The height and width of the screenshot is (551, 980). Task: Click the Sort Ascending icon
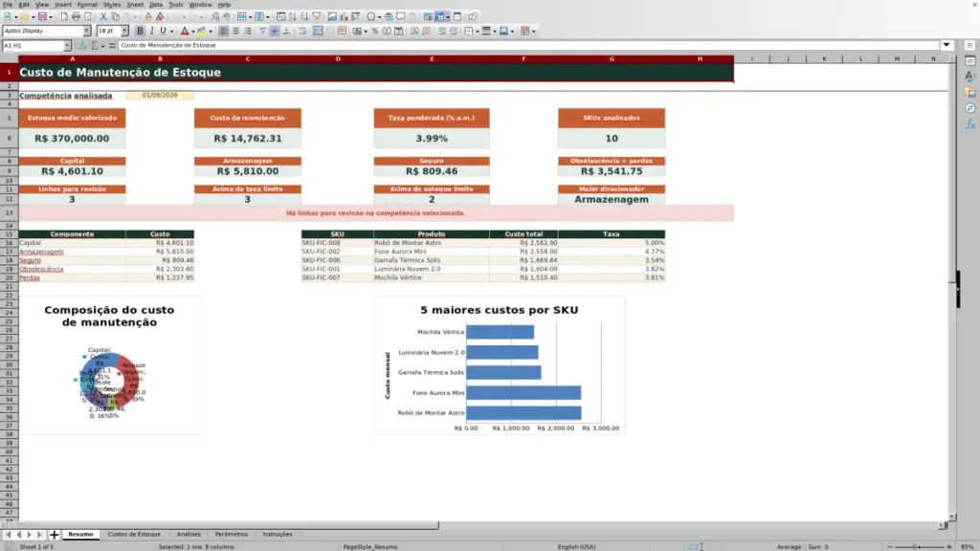tap(293, 17)
